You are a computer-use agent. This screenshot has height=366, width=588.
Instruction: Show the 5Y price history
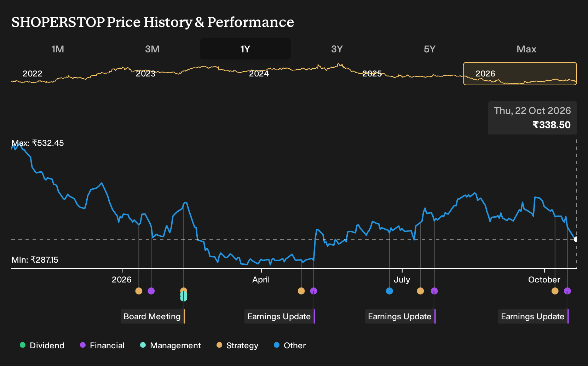pos(430,49)
